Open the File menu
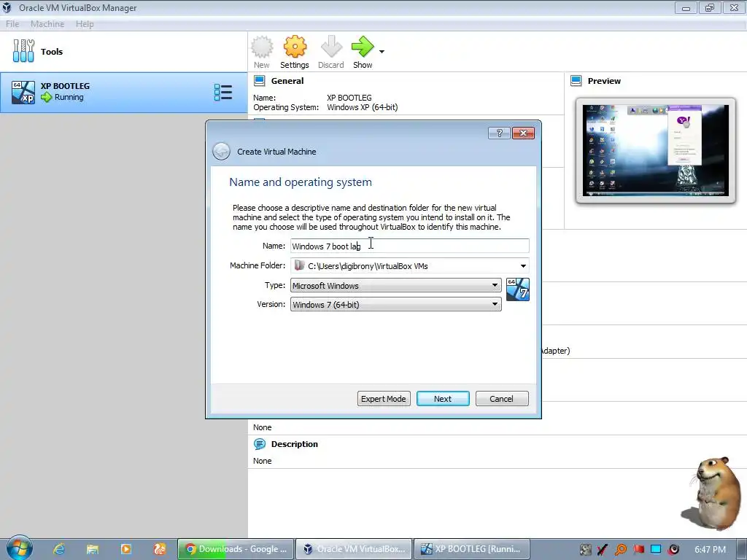The width and height of the screenshot is (747, 560). pos(12,24)
